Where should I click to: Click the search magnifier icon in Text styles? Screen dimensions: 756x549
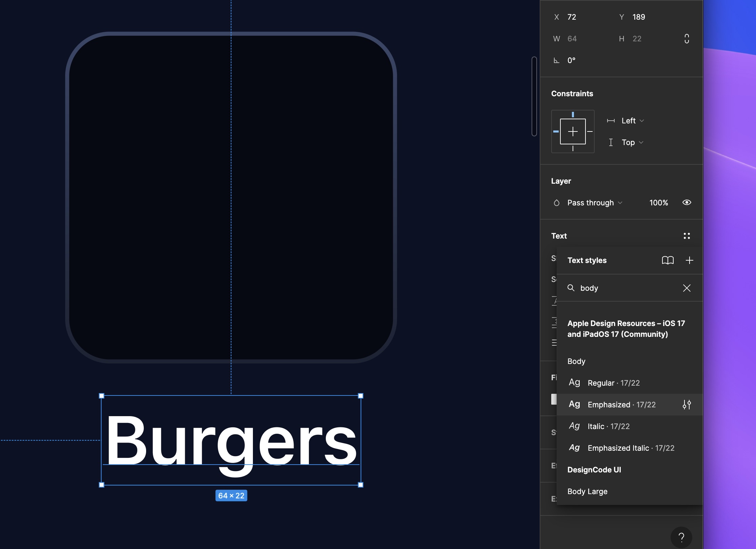click(x=571, y=288)
